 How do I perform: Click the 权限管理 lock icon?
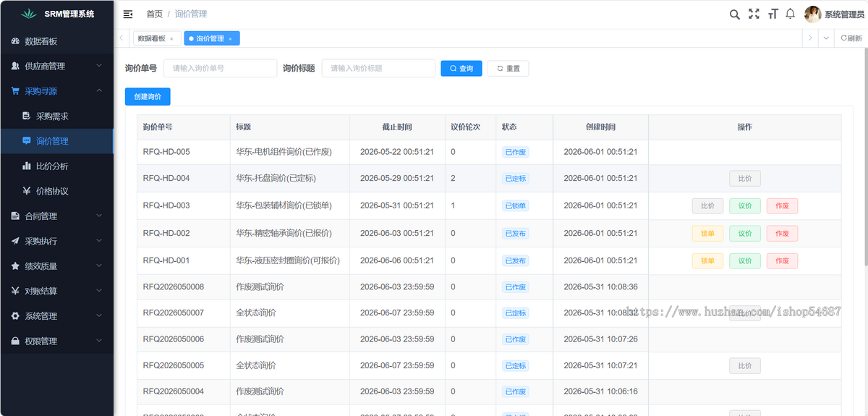[x=16, y=341]
